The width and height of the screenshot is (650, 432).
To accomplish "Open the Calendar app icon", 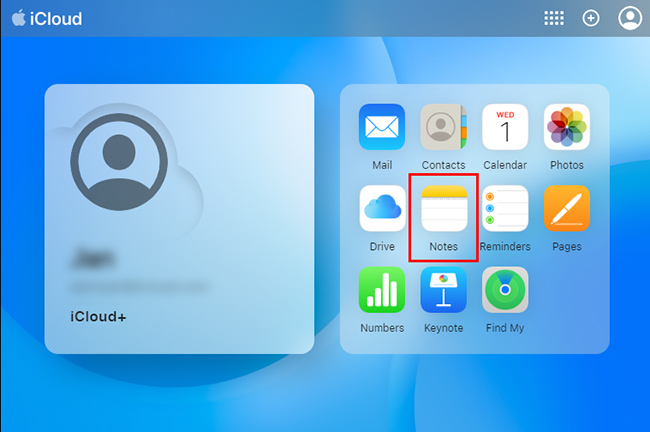I will coord(505,127).
